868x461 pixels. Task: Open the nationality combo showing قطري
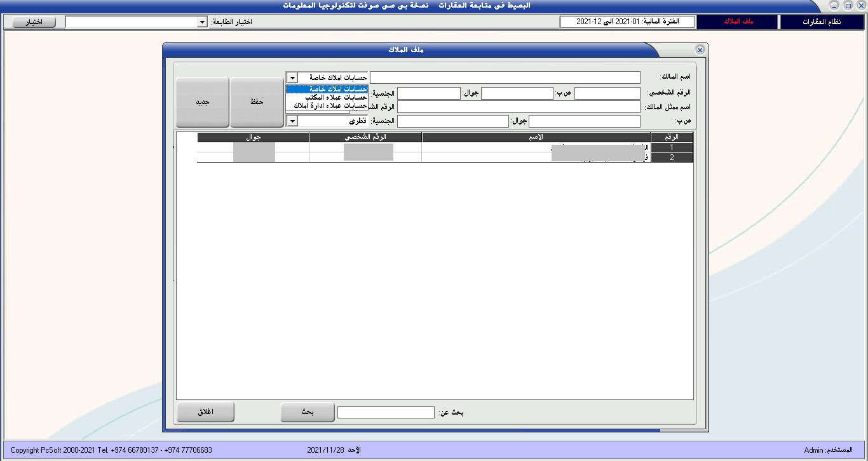[292, 121]
